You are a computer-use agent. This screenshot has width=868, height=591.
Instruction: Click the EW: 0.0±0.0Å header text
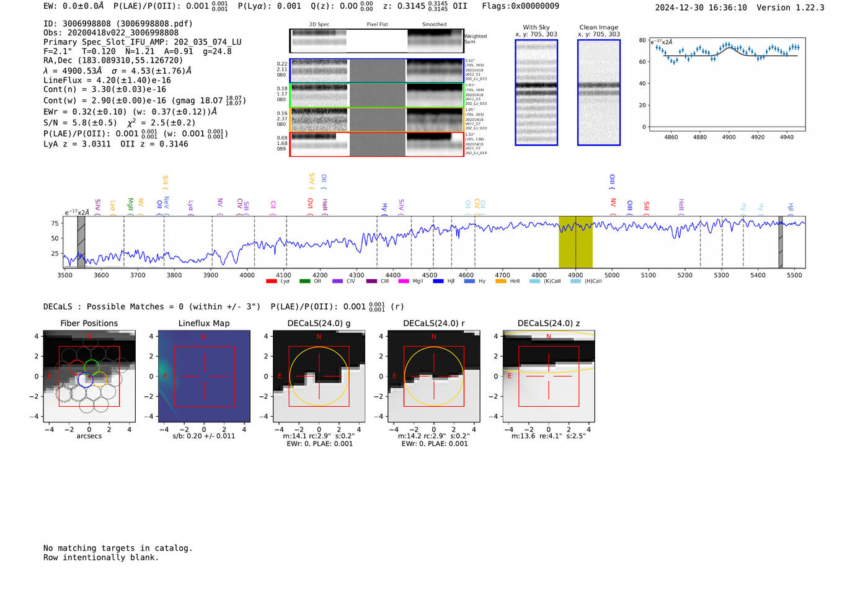coord(74,6)
